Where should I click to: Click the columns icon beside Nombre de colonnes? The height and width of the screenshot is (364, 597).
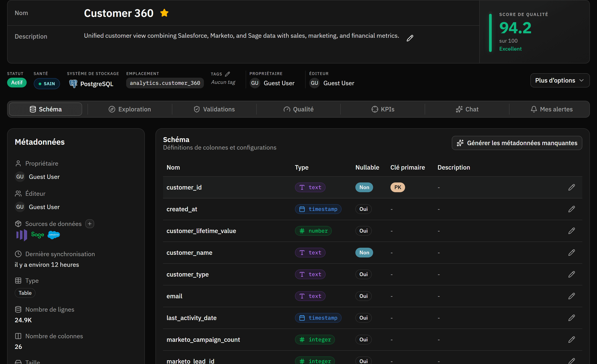coord(18,336)
